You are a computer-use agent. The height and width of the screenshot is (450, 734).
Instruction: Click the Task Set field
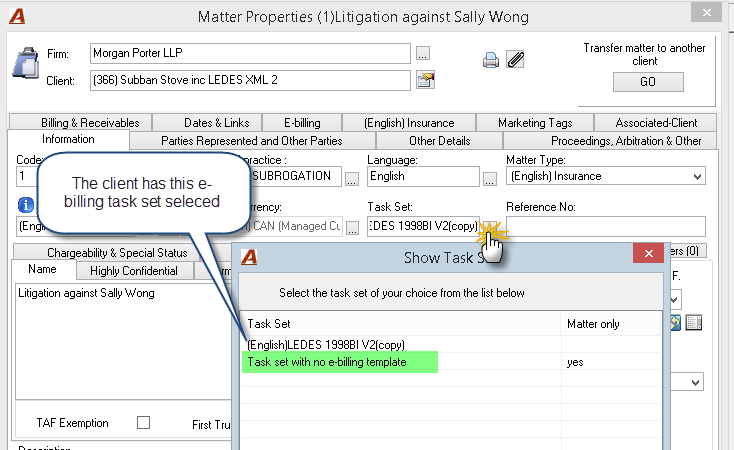tap(423, 226)
